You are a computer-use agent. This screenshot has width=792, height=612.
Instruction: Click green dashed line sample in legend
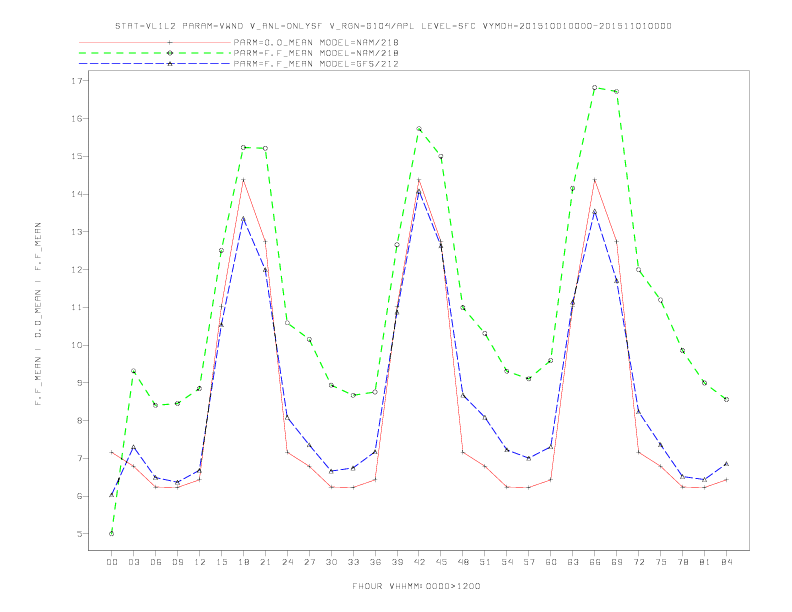pyautogui.click(x=155, y=53)
